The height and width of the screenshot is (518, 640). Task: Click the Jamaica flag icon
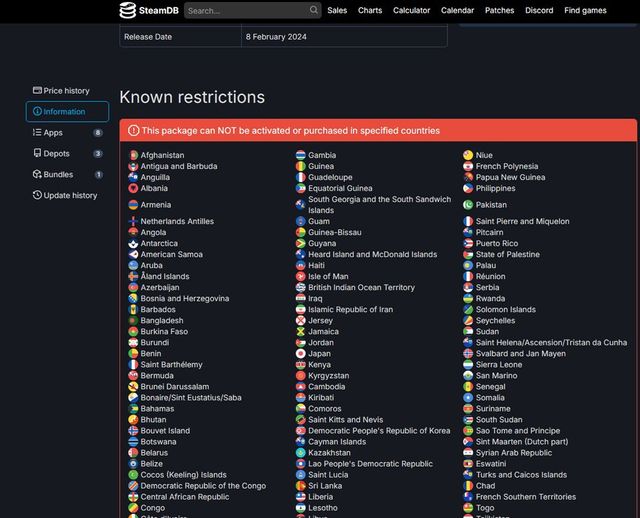pos(301,332)
